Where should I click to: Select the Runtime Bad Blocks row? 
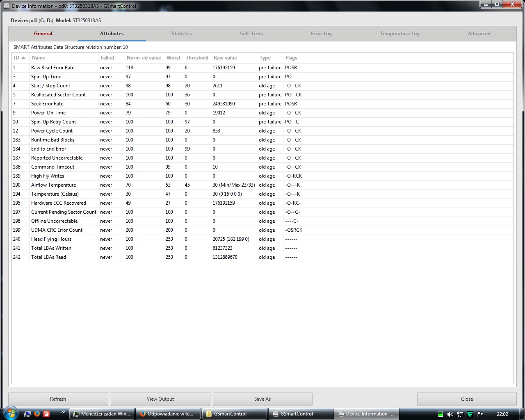click(x=262, y=140)
